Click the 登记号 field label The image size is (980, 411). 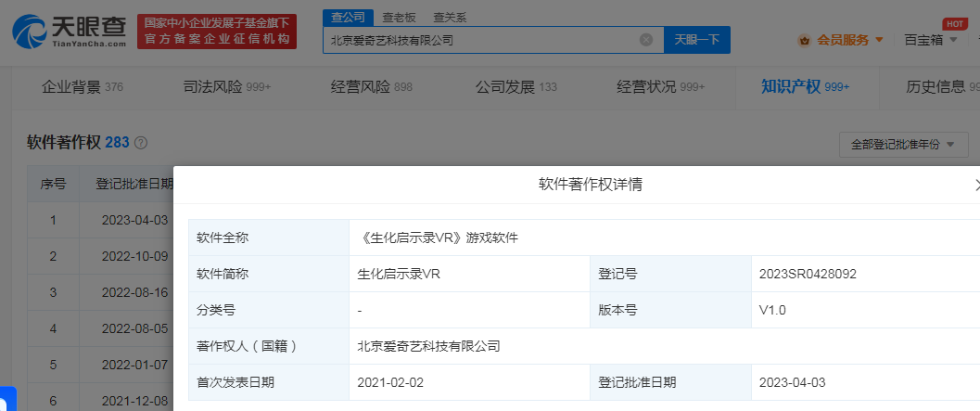click(x=618, y=274)
